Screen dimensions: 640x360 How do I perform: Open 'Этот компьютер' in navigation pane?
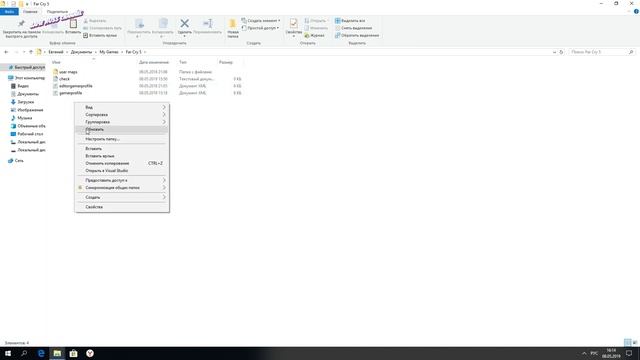click(29, 78)
